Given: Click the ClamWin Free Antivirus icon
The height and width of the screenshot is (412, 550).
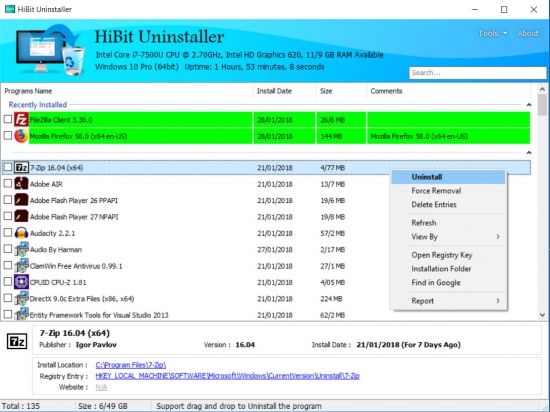Looking at the screenshot, I should [x=21, y=266].
